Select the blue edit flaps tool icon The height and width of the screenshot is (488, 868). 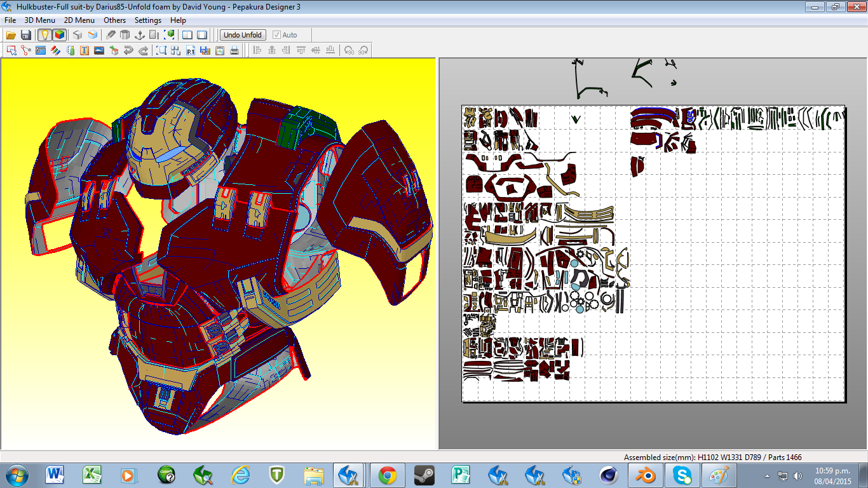coord(41,50)
